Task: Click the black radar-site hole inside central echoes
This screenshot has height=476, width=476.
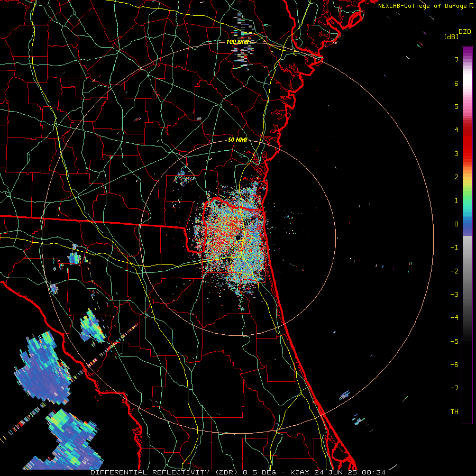Action: [x=239, y=237]
